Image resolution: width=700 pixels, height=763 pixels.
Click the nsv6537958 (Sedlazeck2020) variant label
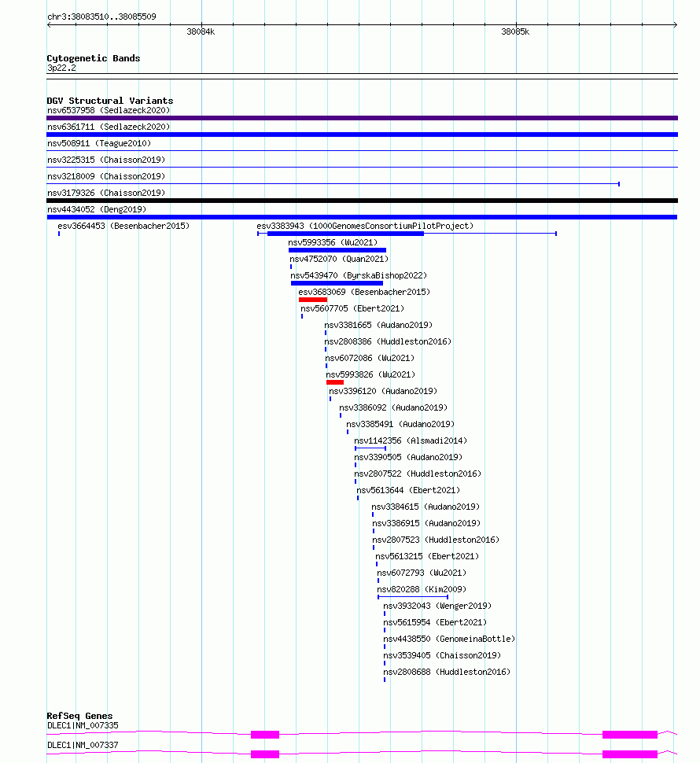[109, 110]
